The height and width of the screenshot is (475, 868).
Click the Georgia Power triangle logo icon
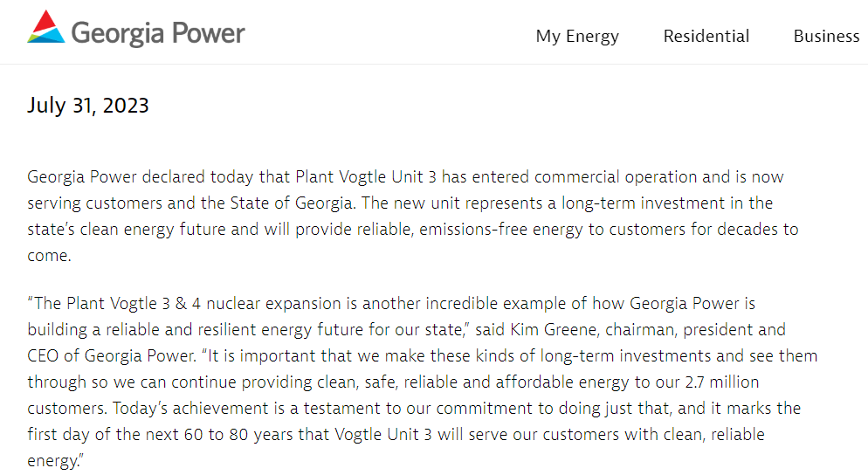[45, 29]
